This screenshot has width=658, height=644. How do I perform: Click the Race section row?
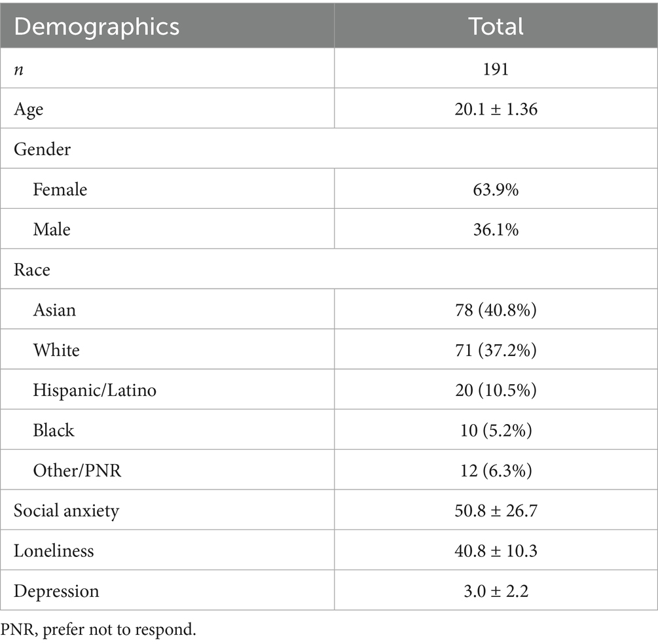[x=31, y=269]
